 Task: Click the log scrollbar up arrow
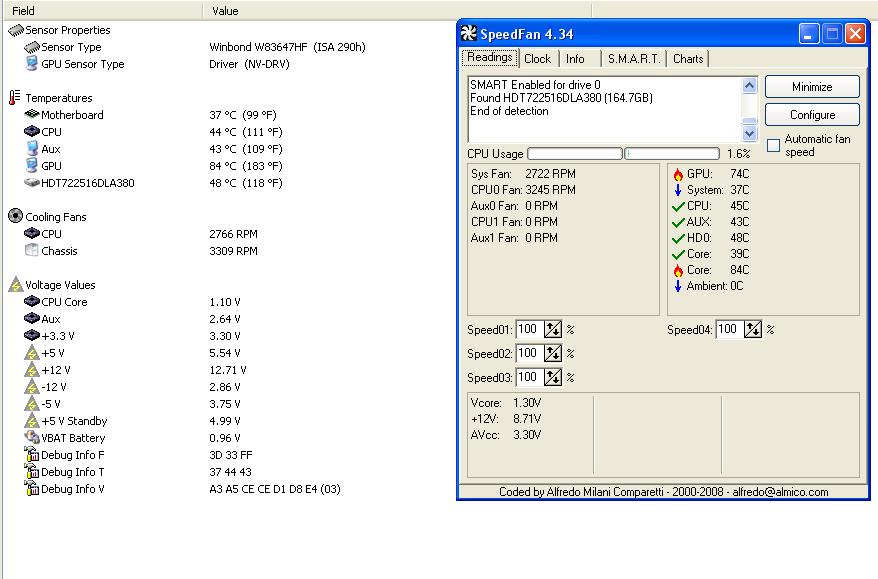pos(749,85)
